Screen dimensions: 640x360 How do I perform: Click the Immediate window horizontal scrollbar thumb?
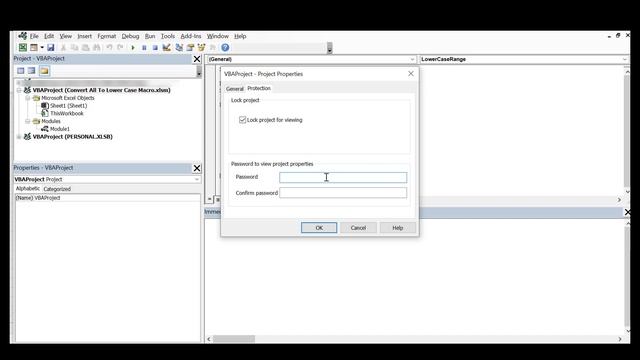[x=234, y=339]
